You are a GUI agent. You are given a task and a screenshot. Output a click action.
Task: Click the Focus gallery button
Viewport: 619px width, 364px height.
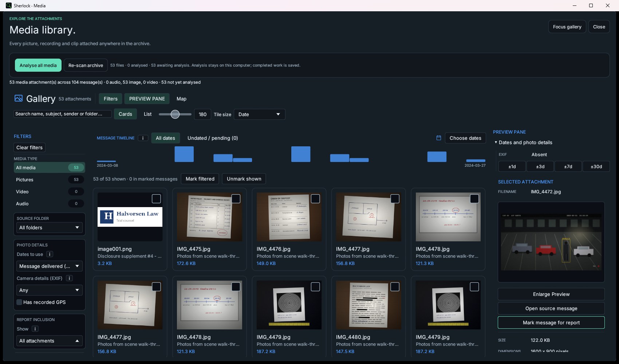[x=567, y=27]
